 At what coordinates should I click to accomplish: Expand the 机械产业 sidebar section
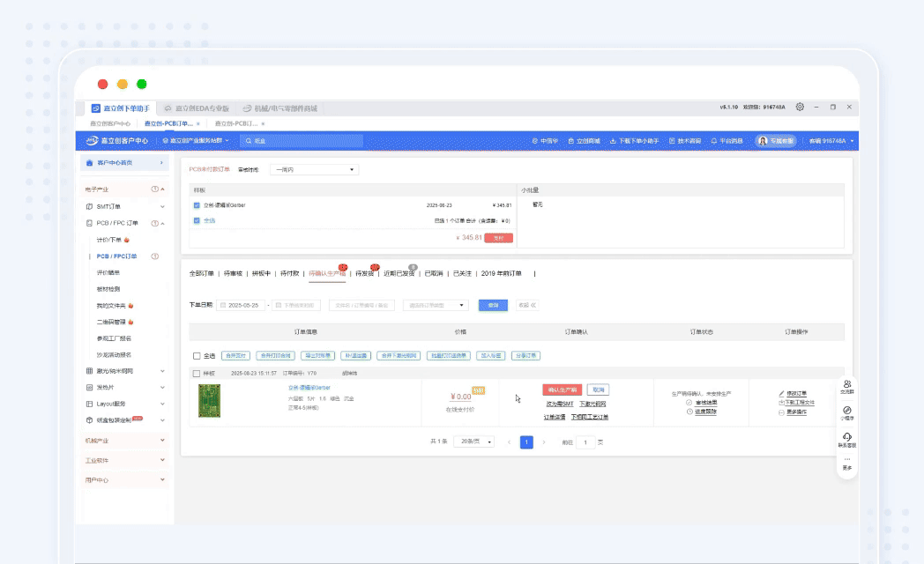(x=162, y=441)
